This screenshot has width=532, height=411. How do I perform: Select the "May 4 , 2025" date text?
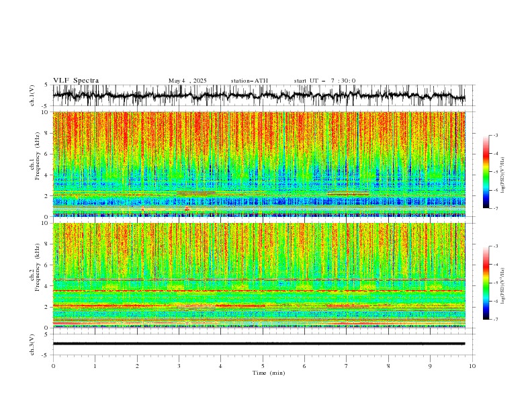tap(187, 81)
